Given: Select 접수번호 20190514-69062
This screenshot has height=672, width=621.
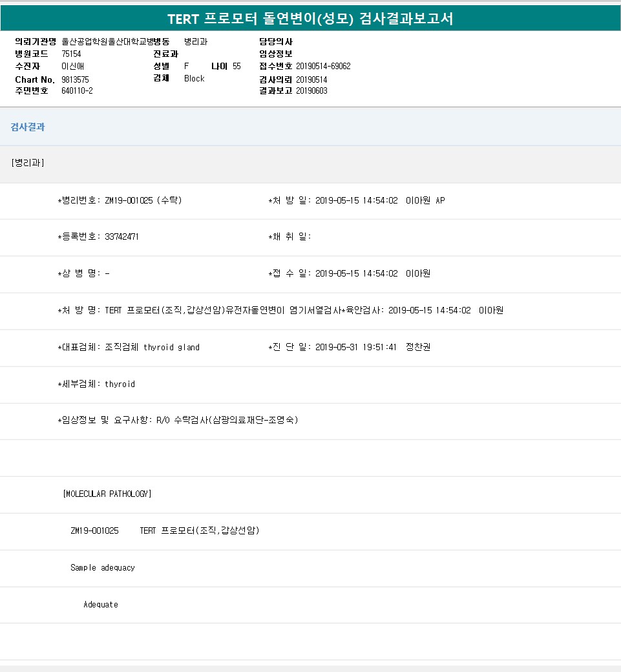Looking at the screenshot, I should coord(323,67).
